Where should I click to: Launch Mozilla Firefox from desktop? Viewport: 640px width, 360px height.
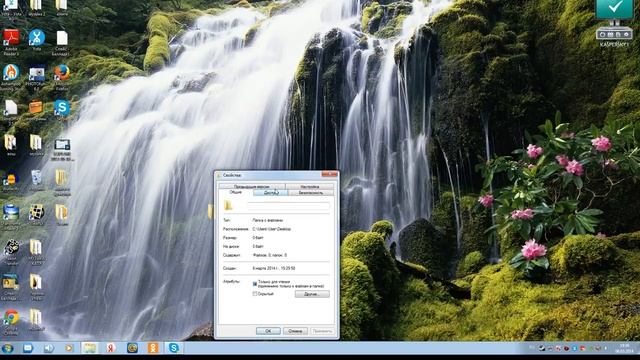pyautogui.click(x=62, y=73)
